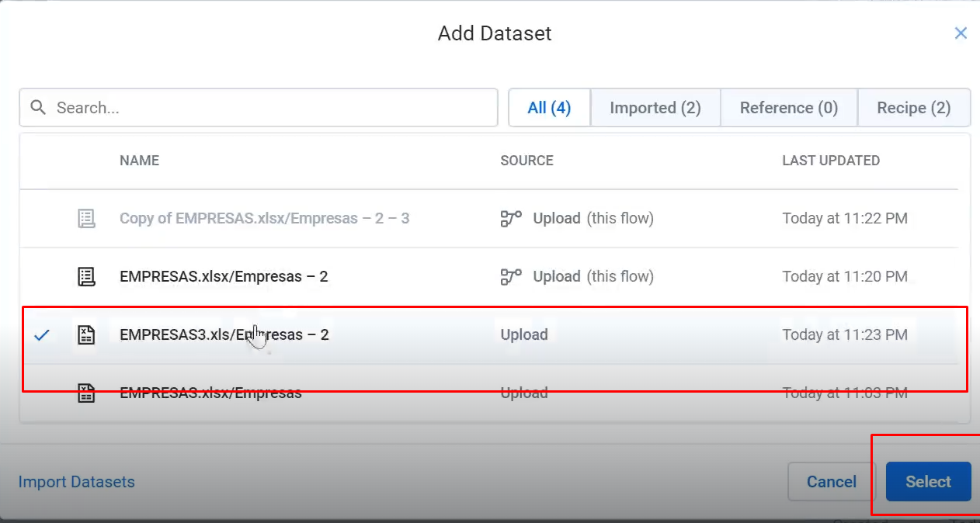The width and height of the screenshot is (980, 523).
Task: Close the Add Dataset dialog via the X
Action: pos(961,33)
